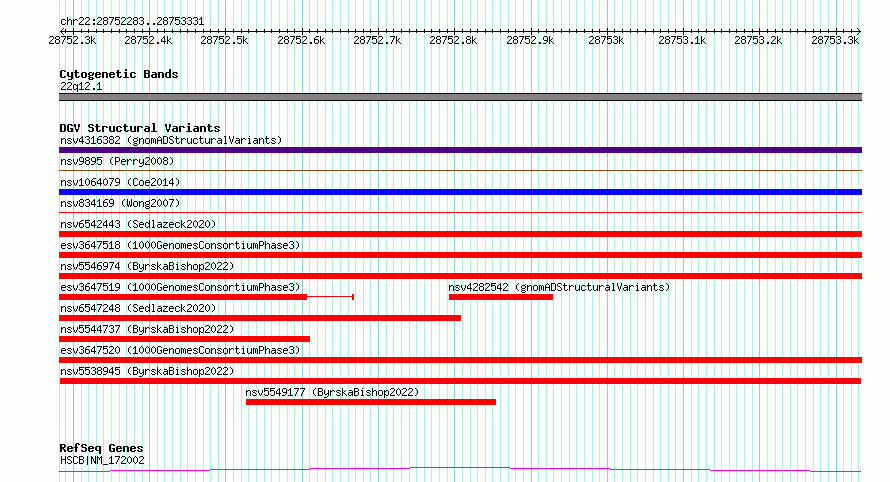Viewport: 890px width, 482px height.
Task: Select the esv3647518 1000Genomes variant label
Action: [x=180, y=245]
